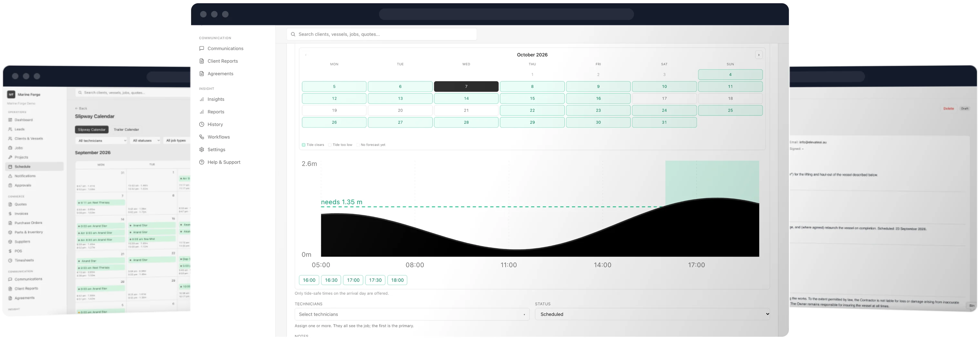This screenshot has width=980, height=340.
Task: Select the Slipway Calendar tab in the left window
Action: 92,130
